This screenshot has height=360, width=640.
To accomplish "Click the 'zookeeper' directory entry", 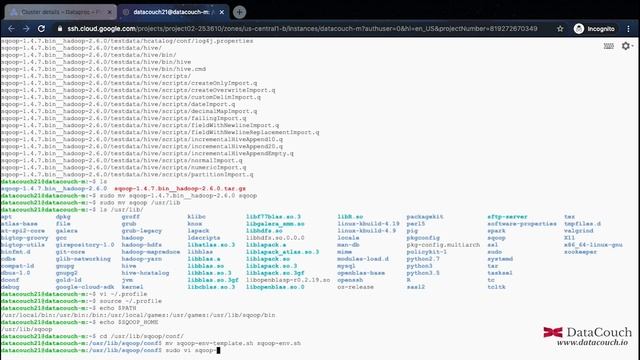I will [x=580, y=252].
